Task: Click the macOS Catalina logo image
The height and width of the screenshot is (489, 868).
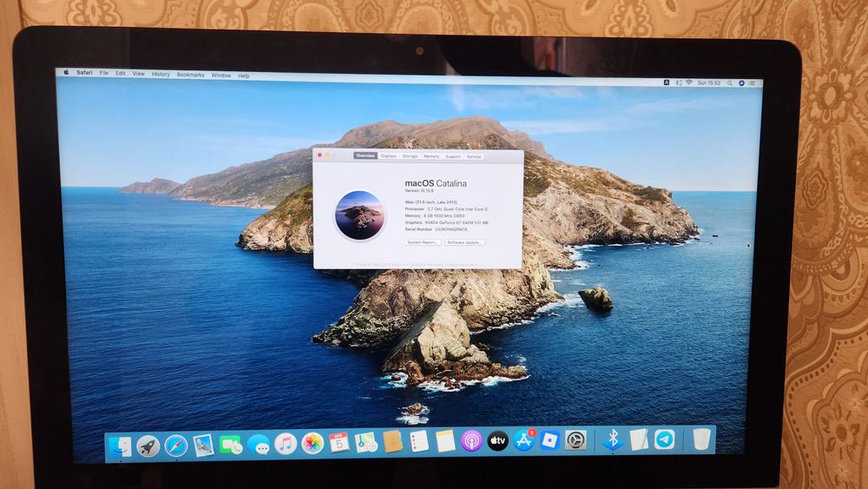Action: tap(360, 215)
